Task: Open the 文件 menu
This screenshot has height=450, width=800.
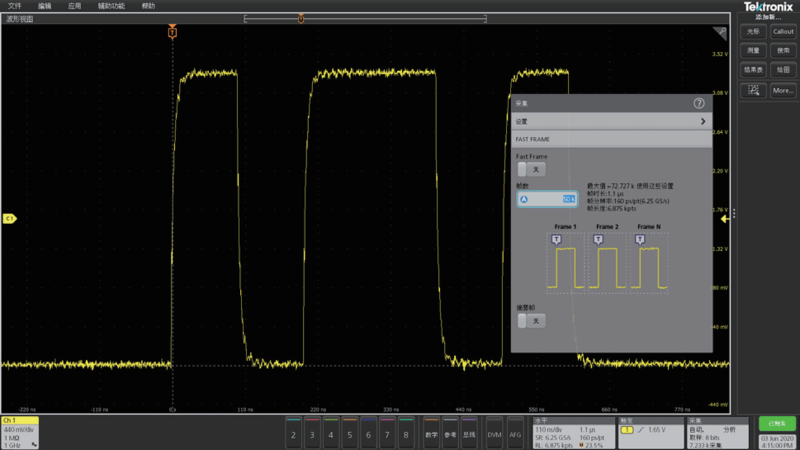Action: (x=14, y=5)
